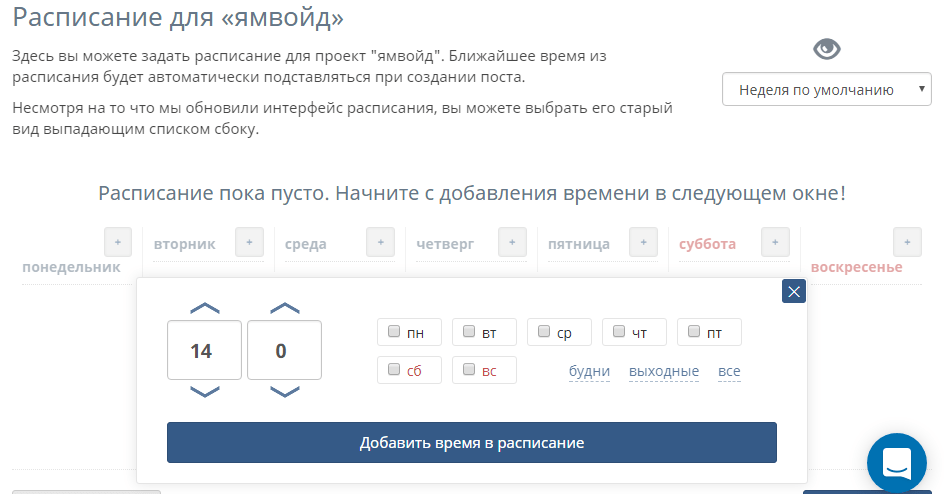The image size is (944, 494).
Task: Open the chat support bubble
Action: (897, 463)
